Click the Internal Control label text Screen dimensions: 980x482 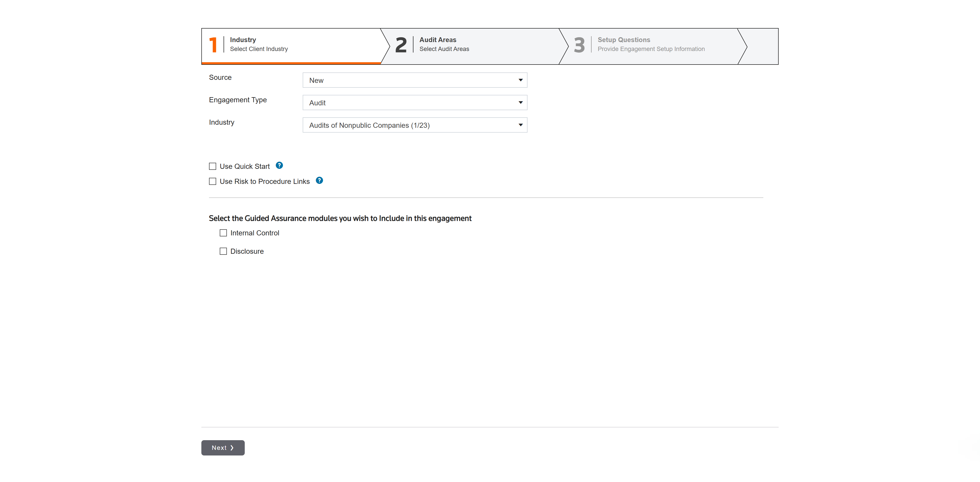coord(254,233)
